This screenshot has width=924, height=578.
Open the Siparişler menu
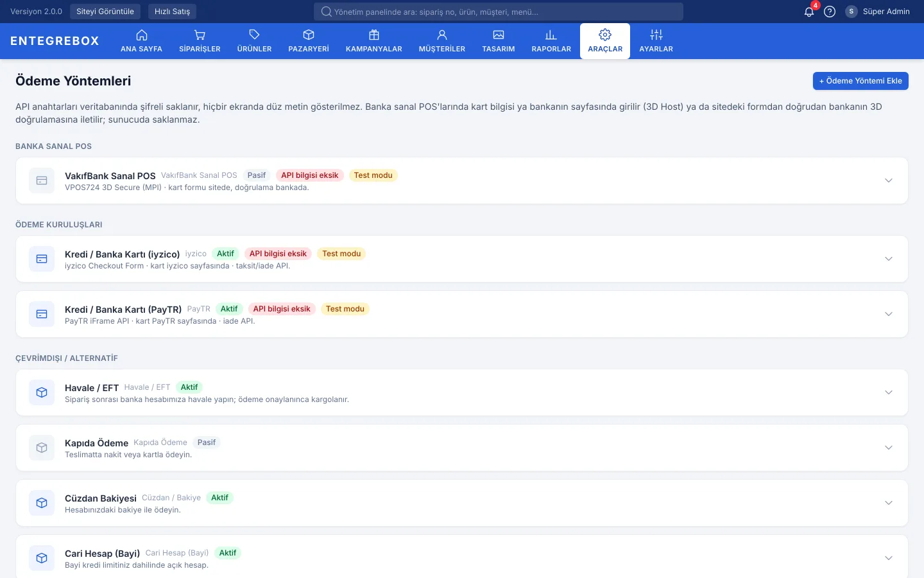click(200, 41)
